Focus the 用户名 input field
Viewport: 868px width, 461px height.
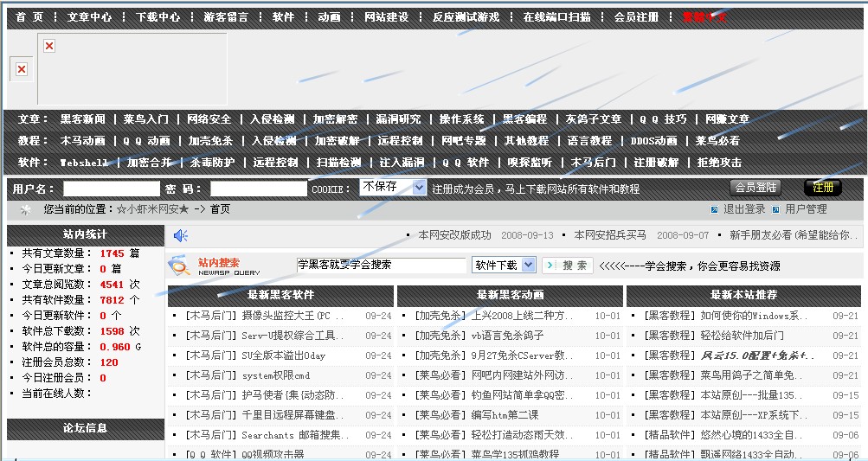[111, 189]
